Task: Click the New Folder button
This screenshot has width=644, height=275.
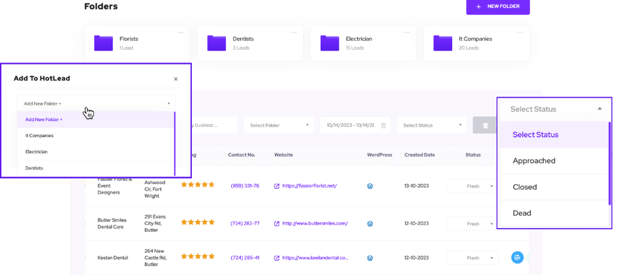Action: 498,6
